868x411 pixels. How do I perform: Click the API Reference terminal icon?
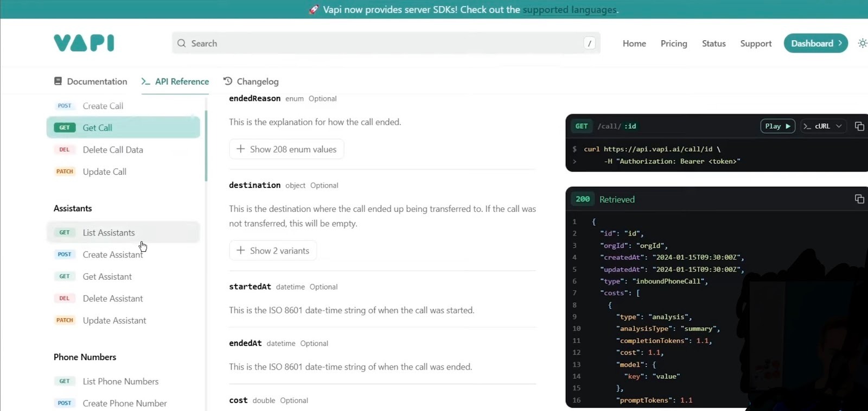[146, 81]
